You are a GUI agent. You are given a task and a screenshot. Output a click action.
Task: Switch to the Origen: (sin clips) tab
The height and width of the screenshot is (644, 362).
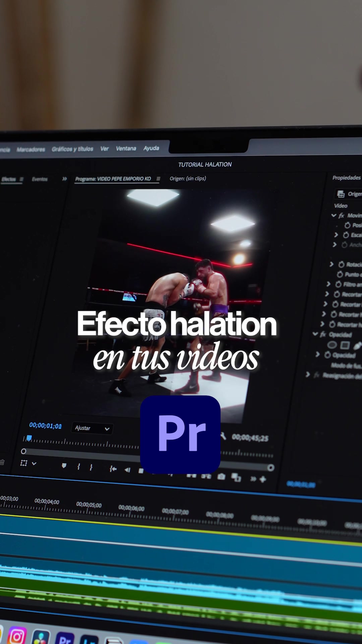tap(188, 178)
